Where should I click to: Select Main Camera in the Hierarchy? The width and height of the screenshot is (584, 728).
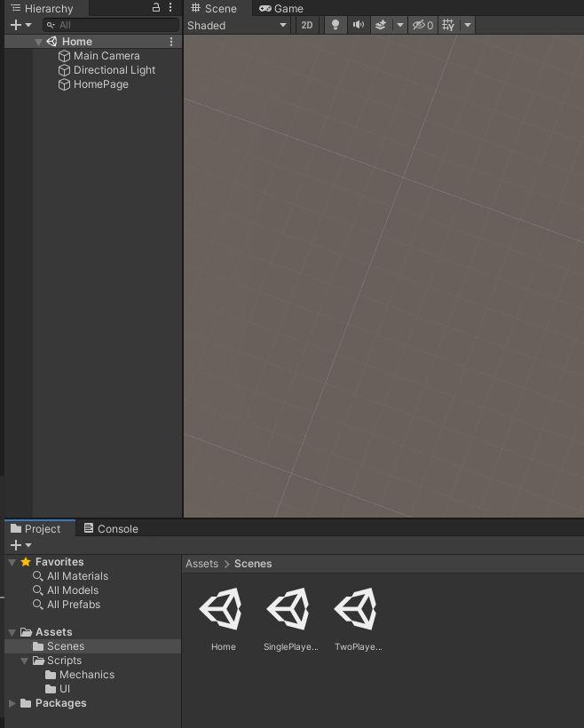click(106, 56)
